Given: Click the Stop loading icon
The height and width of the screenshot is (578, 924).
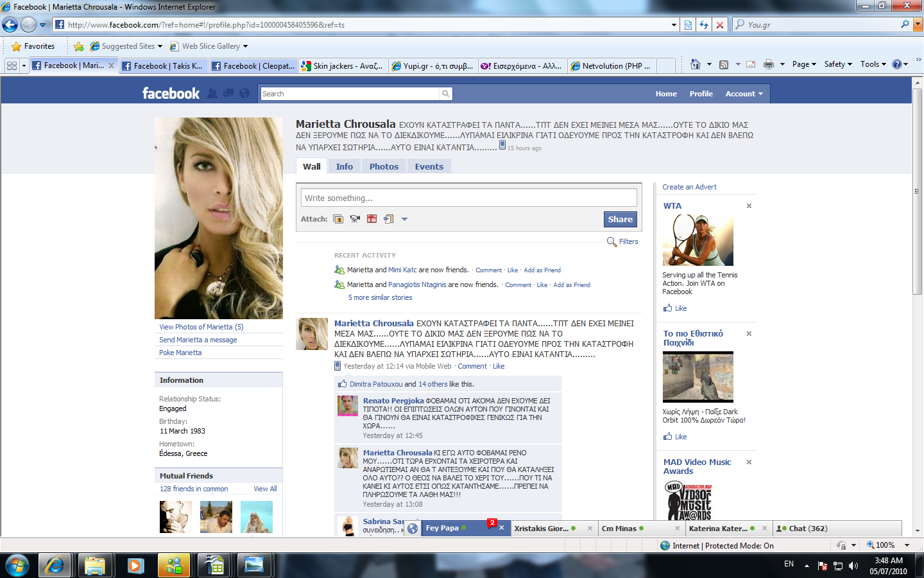Looking at the screenshot, I should pos(720,25).
